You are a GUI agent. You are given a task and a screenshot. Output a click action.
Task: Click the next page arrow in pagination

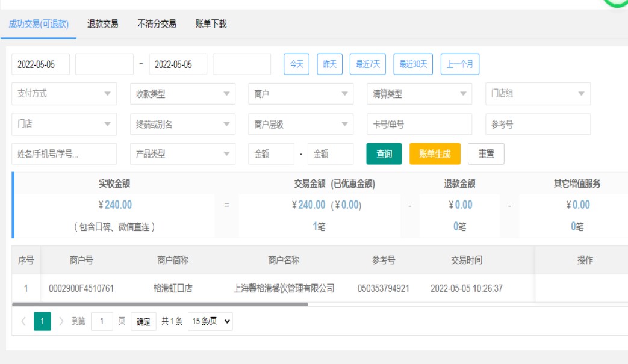61,321
